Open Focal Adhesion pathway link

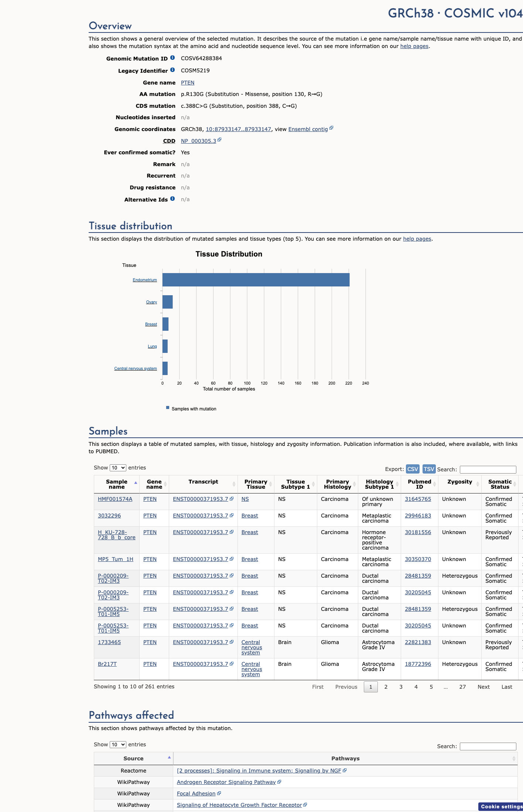(196, 794)
